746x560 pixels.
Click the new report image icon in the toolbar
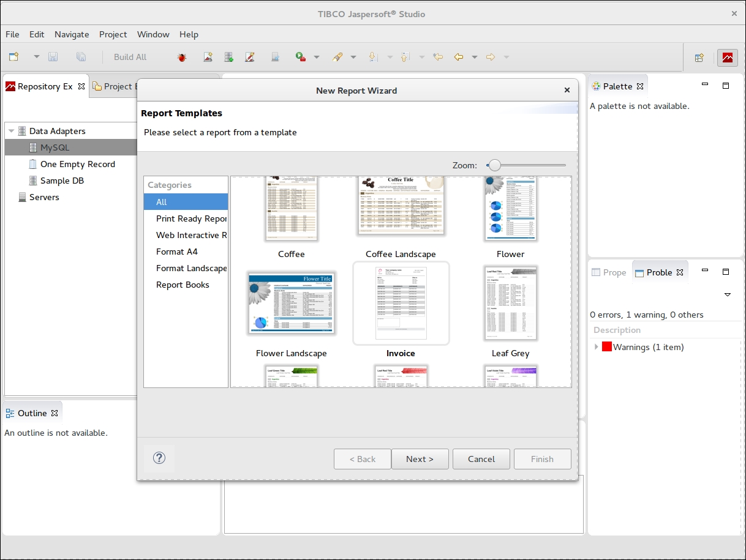(208, 57)
